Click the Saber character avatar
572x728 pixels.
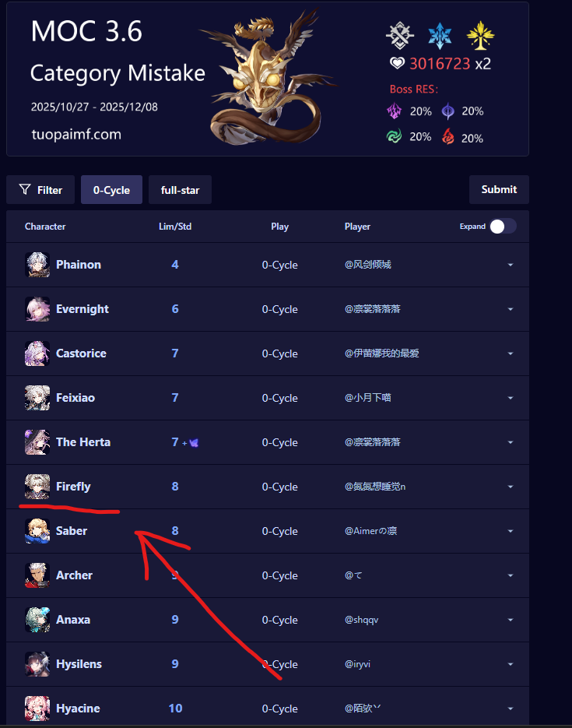pos(37,531)
